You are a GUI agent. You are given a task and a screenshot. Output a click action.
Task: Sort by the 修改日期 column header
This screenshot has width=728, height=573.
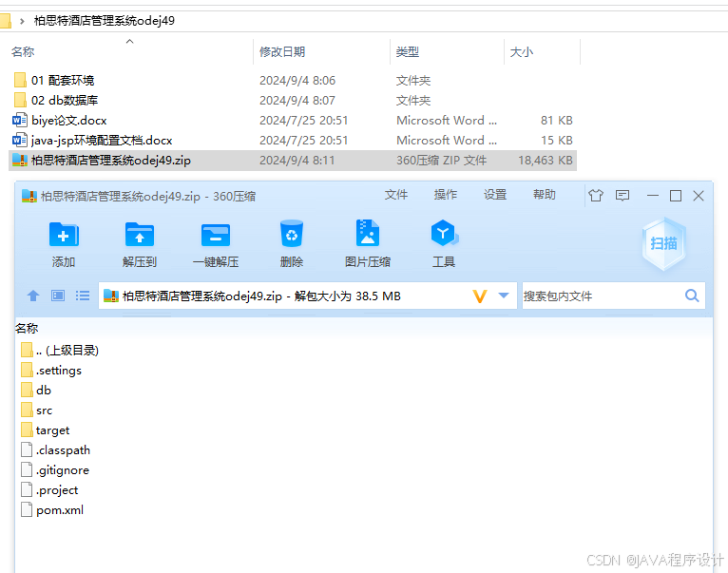(282, 52)
